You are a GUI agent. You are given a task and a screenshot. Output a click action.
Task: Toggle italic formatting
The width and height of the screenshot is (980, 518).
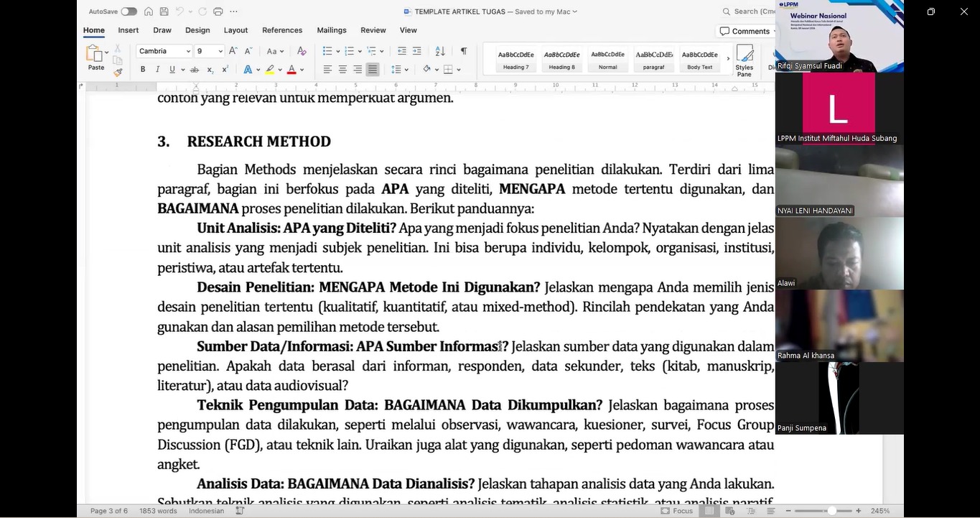157,70
